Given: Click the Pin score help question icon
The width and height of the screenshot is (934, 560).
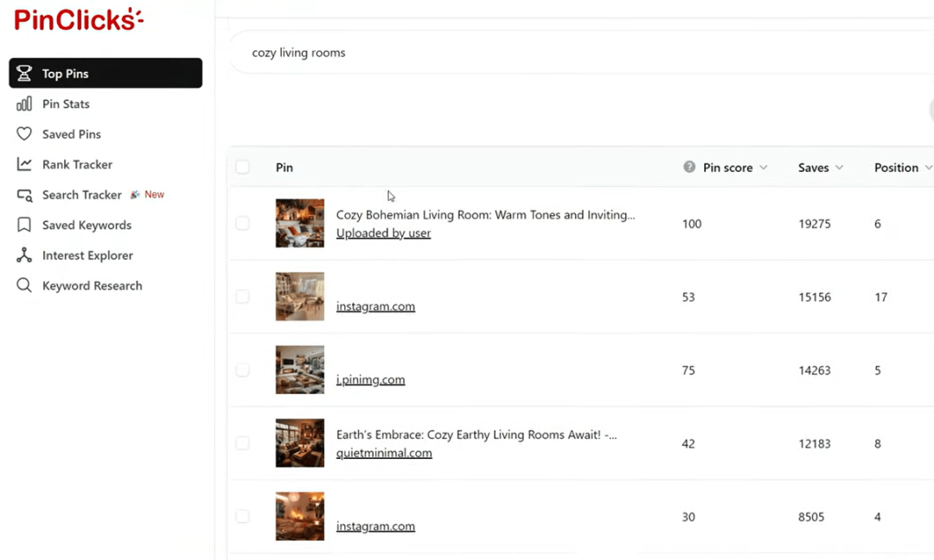Looking at the screenshot, I should 689,168.
